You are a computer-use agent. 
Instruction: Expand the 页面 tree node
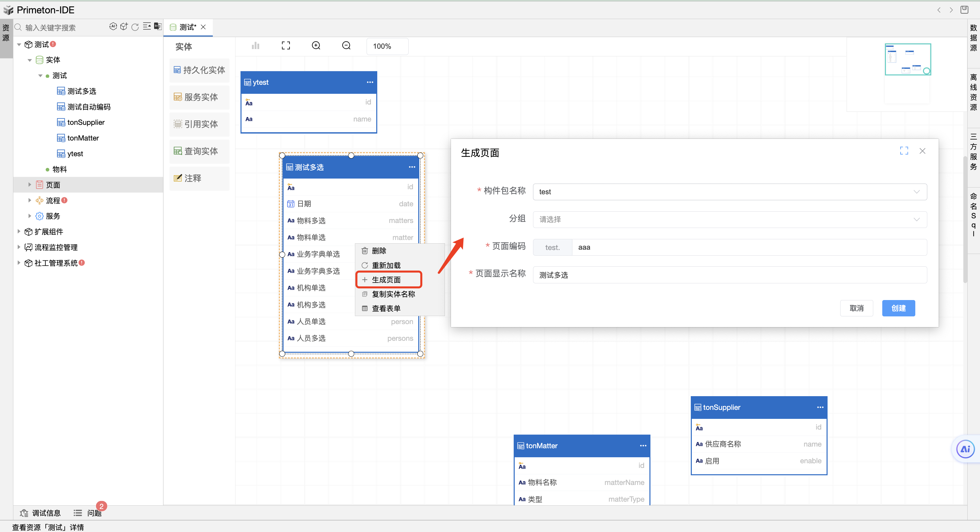point(30,185)
